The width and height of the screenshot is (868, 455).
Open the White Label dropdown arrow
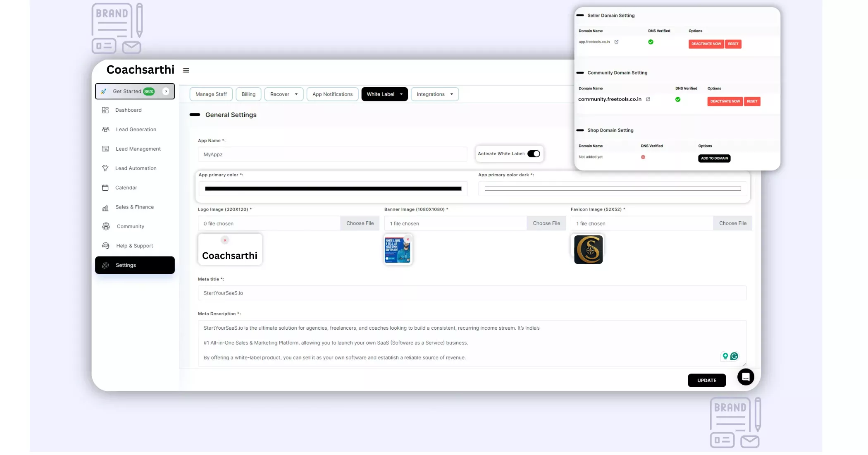401,94
